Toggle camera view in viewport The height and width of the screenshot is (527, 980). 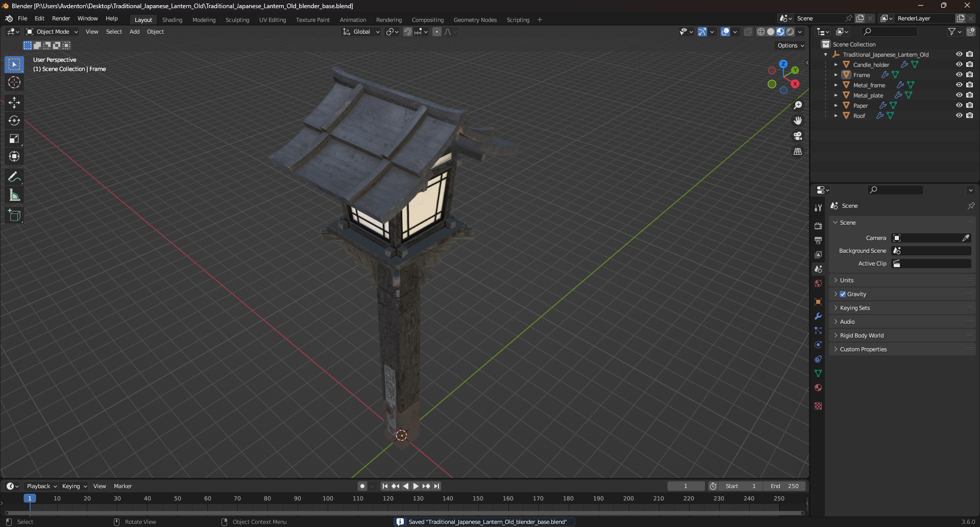point(798,136)
